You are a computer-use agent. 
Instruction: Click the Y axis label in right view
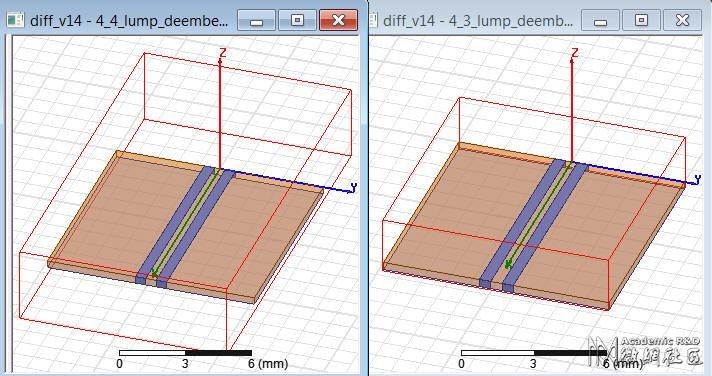[x=697, y=178]
